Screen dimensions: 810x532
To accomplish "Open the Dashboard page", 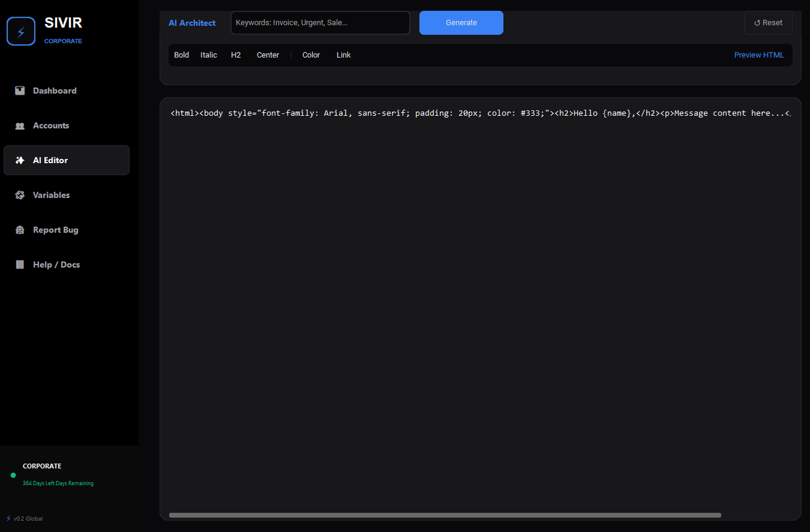I will (x=66, y=90).
